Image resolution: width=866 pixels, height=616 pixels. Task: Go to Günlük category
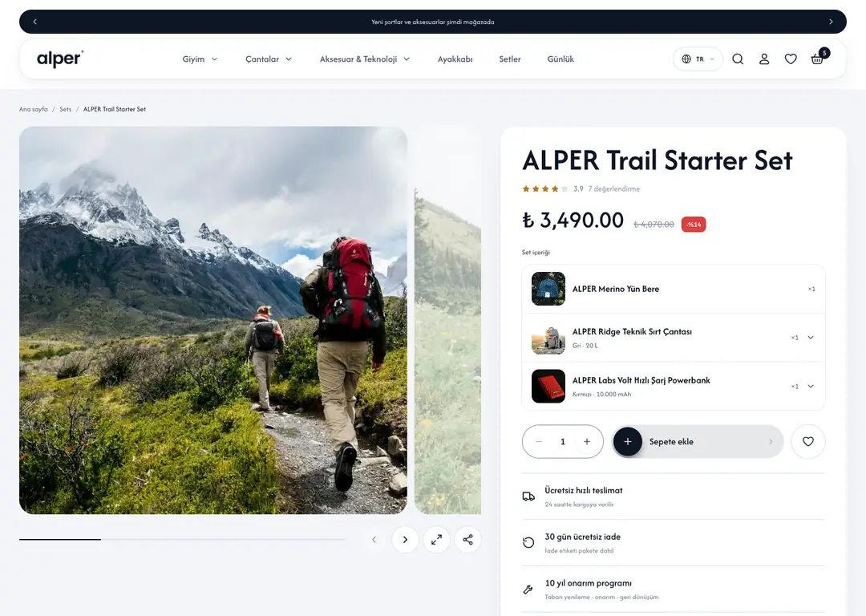[560, 59]
